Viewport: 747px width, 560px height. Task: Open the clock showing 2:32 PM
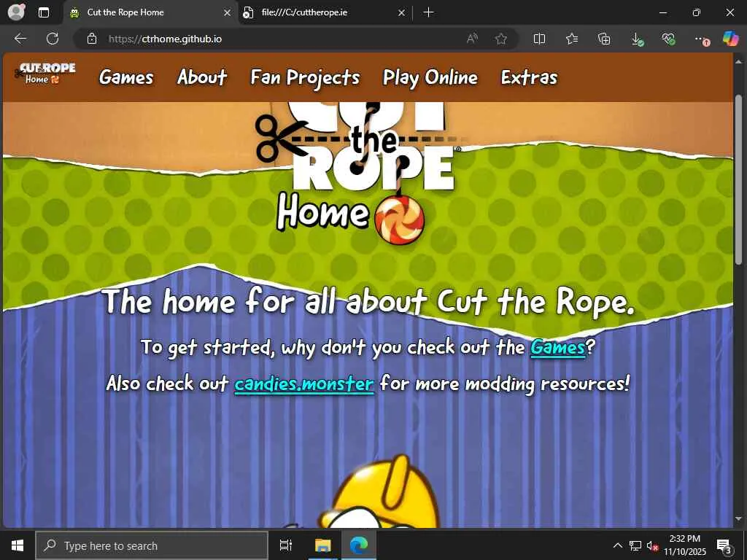[x=685, y=545]
